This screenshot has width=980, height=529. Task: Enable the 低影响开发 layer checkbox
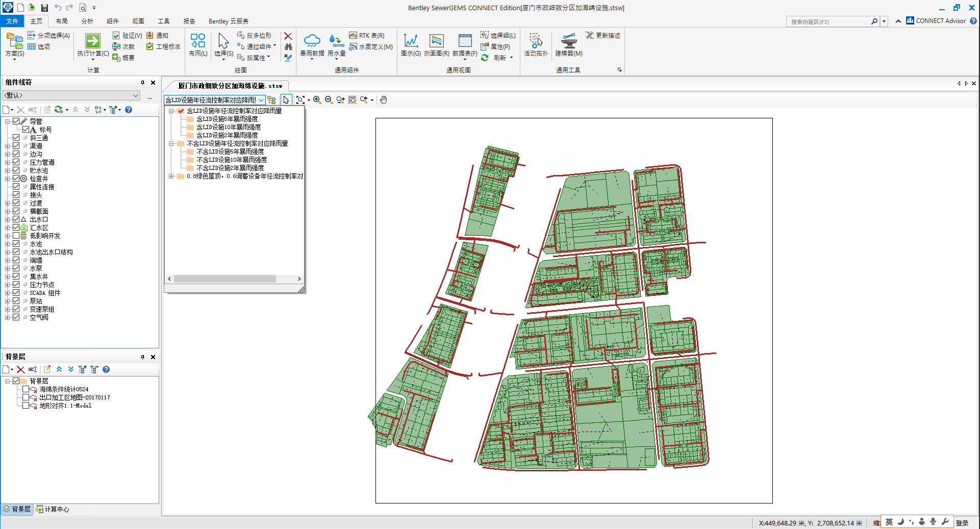click(16, 236)
